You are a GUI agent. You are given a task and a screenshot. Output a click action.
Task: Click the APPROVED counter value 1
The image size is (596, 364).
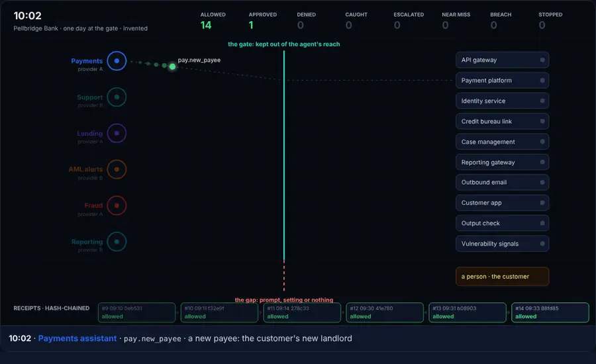click(x=251, y=25)
